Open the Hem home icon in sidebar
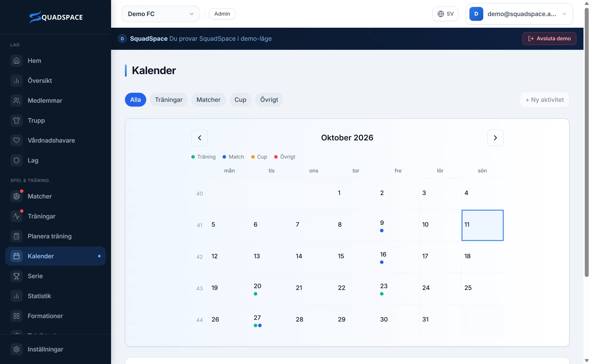 pos(17,60)
